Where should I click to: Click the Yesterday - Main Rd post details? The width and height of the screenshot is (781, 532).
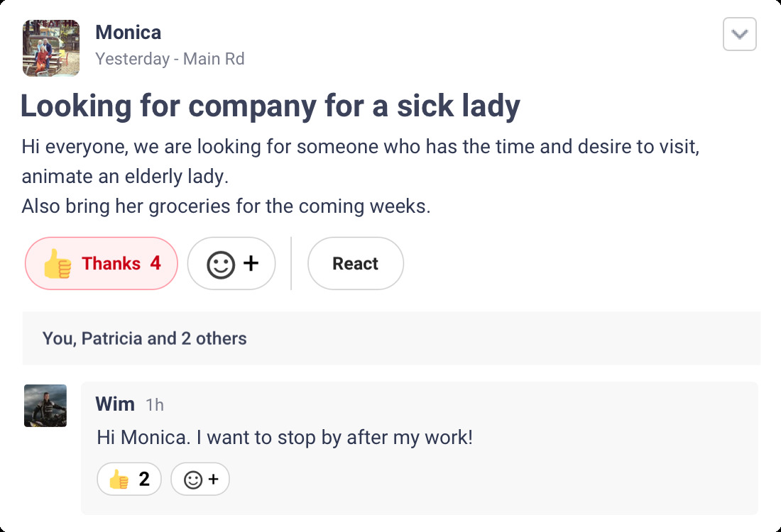click(170, 59)
